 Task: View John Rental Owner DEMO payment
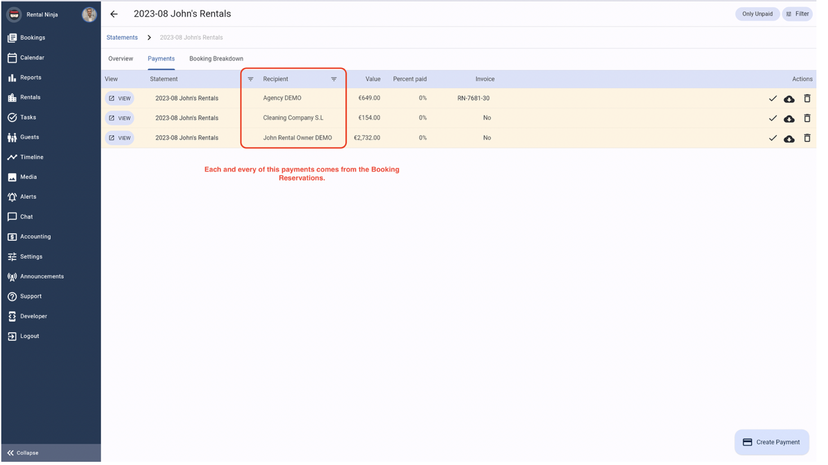point(120,139)
